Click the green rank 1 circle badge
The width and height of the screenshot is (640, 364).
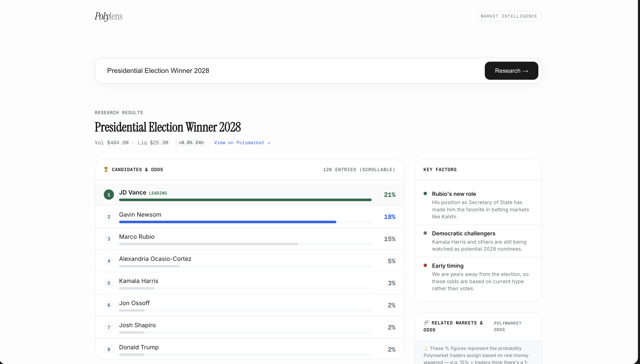point(109,195)
